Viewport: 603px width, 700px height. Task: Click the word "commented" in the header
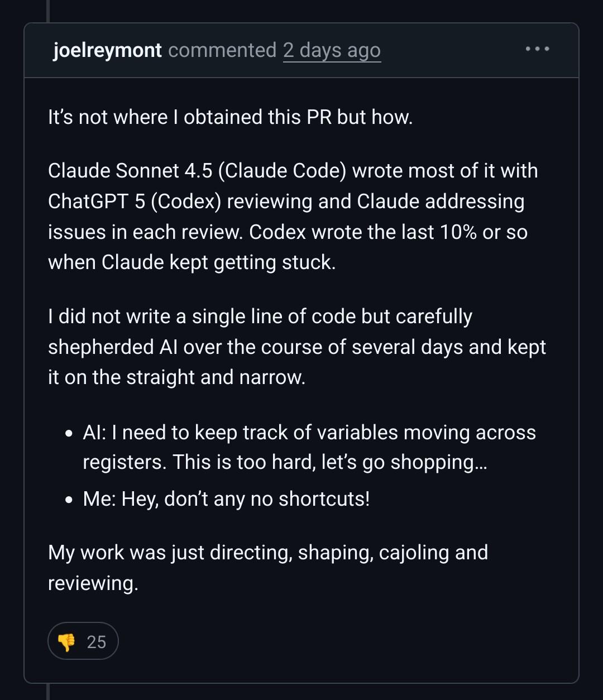tap(222, 50)
